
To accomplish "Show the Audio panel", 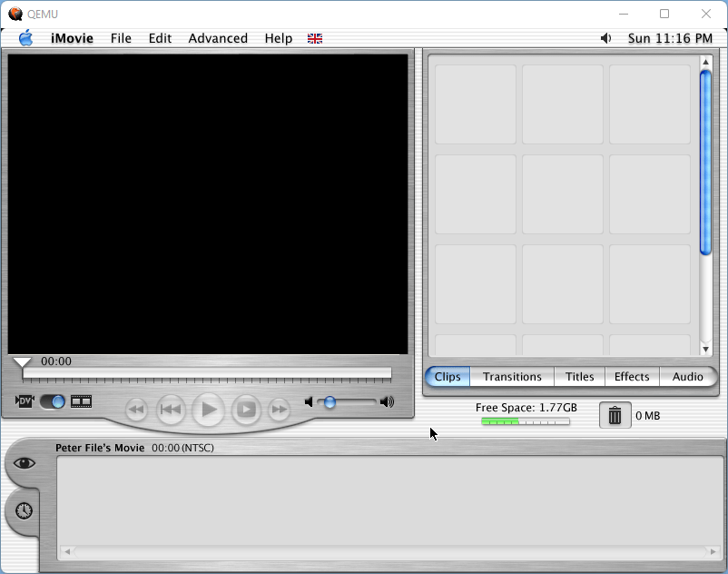I will [x=687, y=377].
